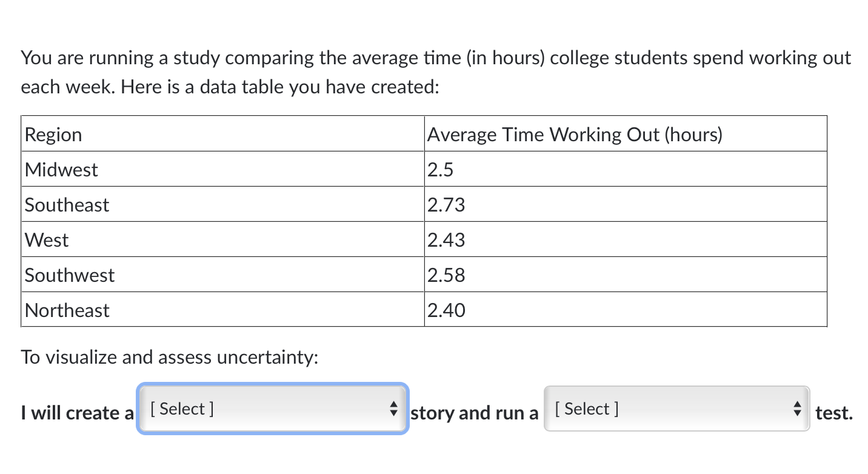Click the test dropdown up-down arrow

(796, 409)
